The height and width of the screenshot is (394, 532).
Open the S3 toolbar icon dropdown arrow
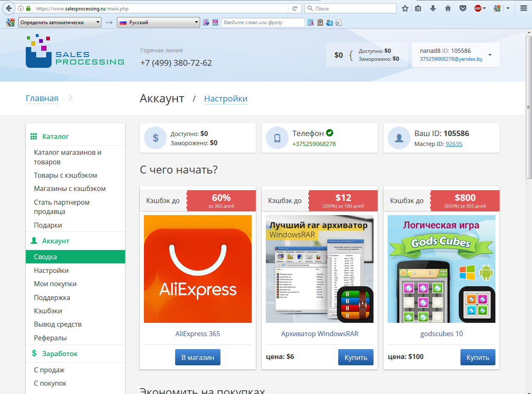point(508,8)
